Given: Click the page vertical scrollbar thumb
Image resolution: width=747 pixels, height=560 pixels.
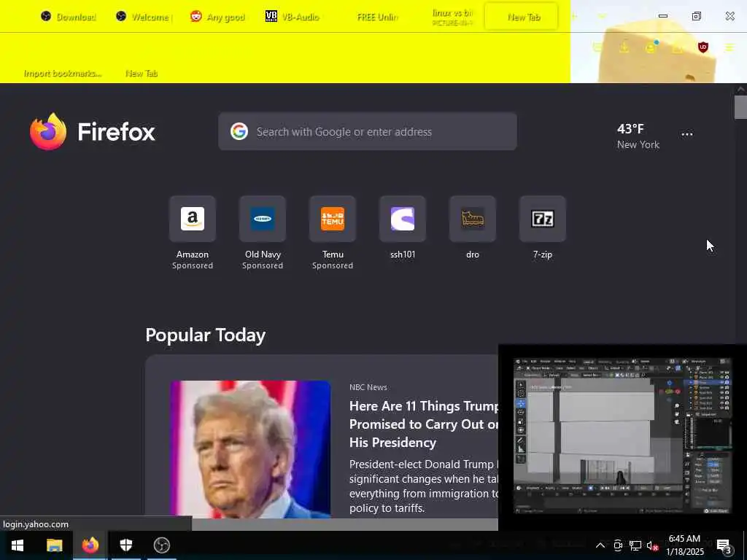Looking at the screenshot, I should [x=740, y=107].
